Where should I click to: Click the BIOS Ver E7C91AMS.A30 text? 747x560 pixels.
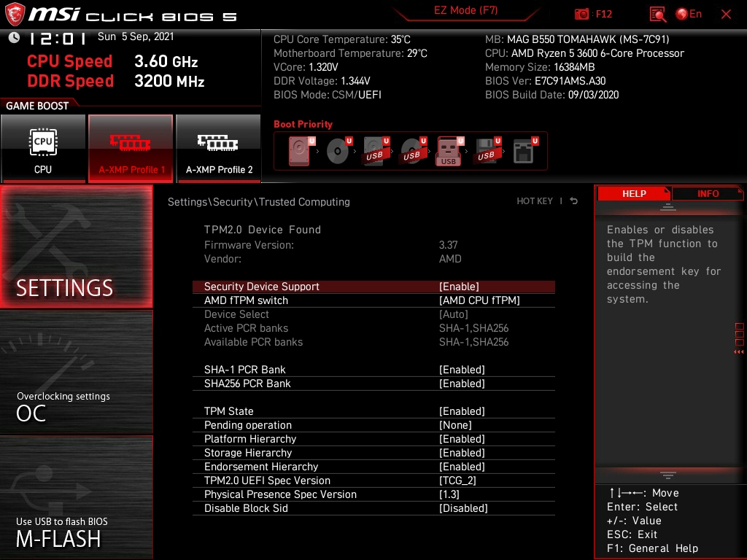(x=546, y=81)
